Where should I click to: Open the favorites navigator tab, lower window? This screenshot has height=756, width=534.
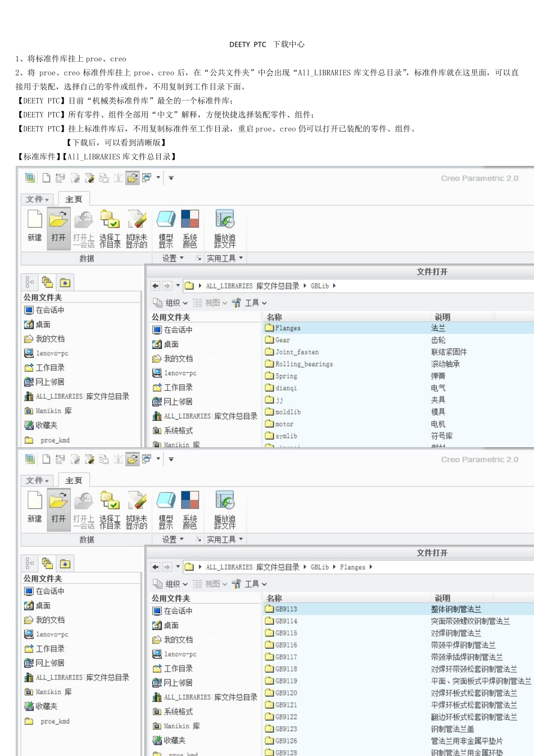pyautogui.click(x=65, y=564)
